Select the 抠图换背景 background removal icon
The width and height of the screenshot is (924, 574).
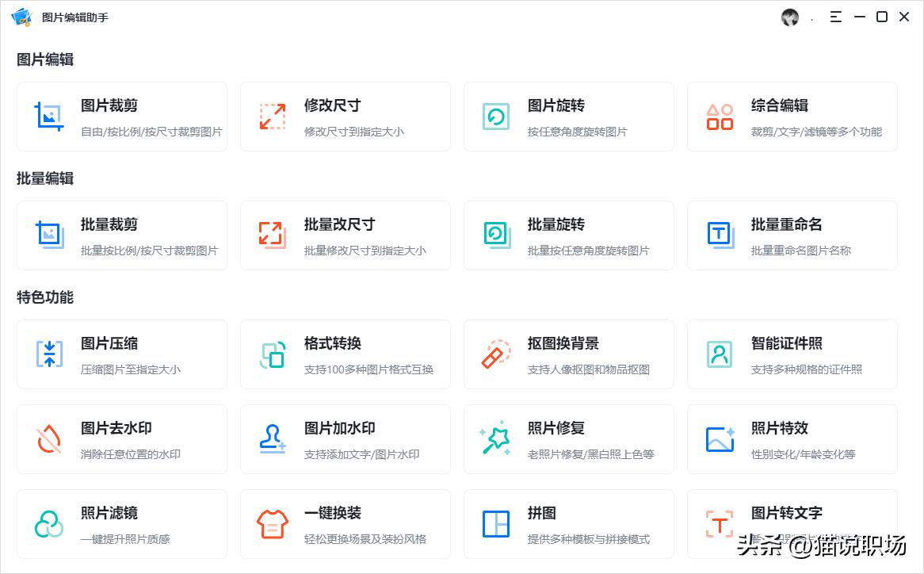(x=495, y=354)
